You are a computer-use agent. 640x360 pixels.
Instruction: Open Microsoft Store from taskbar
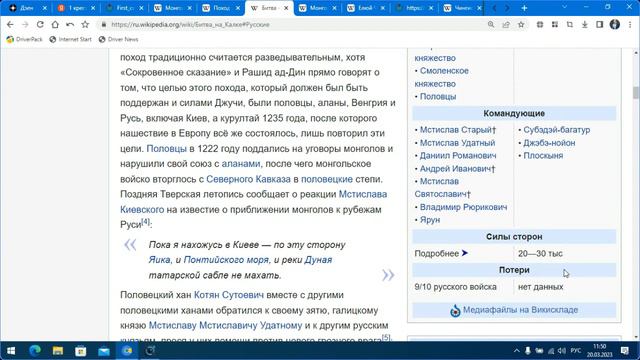(80, 351)
